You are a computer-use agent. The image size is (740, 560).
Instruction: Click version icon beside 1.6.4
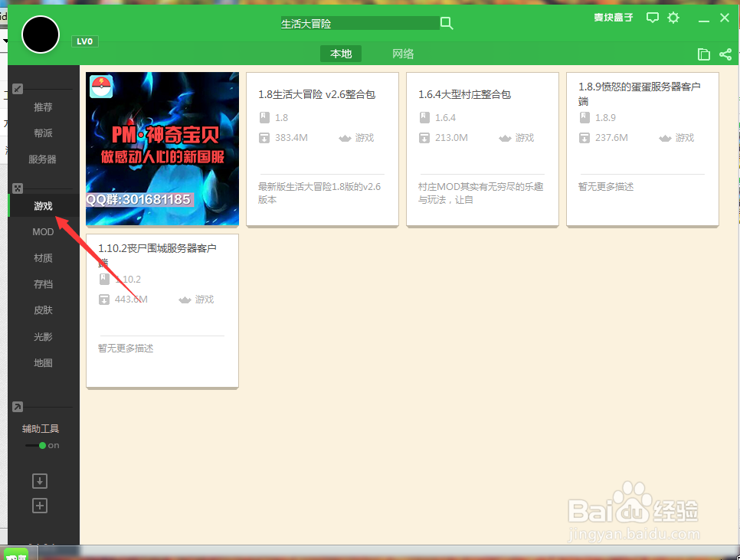point(424,117)
